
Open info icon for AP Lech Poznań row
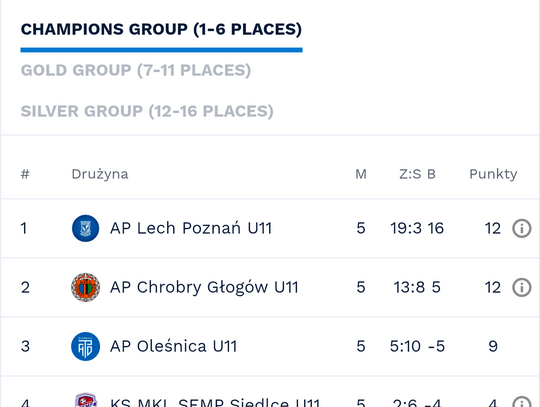point(522,228)
